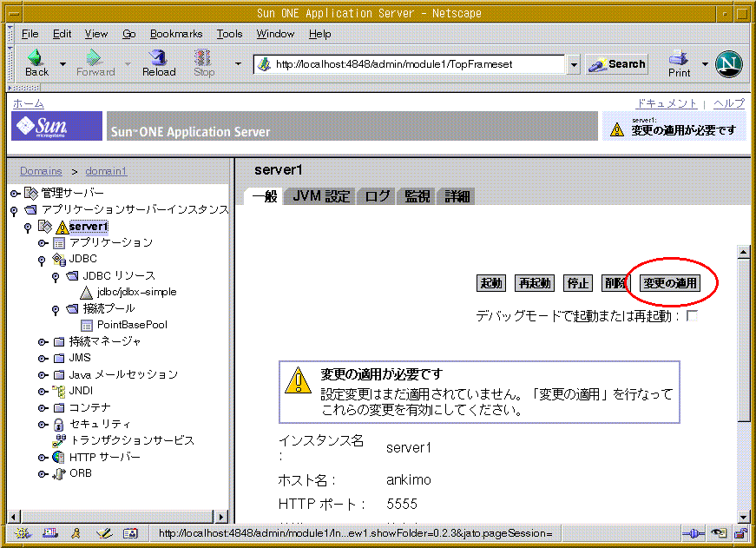Image resolution: width=756 pixels, height=548 pixels.
Task: Click the Mail icon in status bar
Action: click(x=49, y=533)
